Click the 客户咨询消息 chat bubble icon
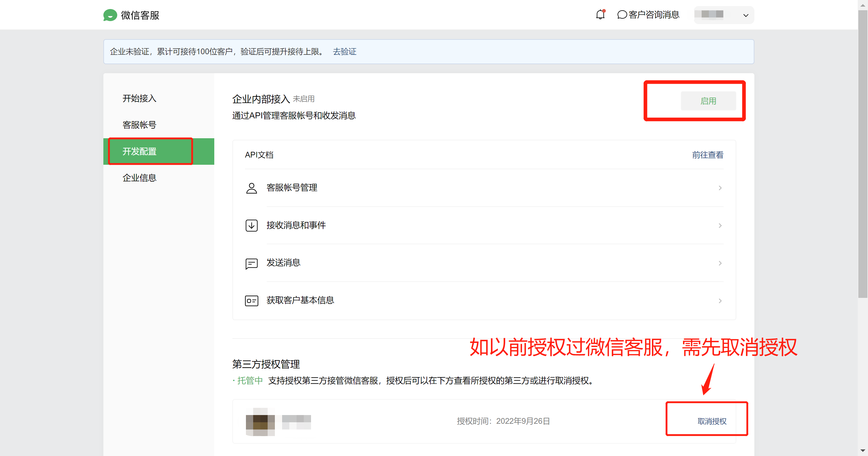 click(622, 15)
